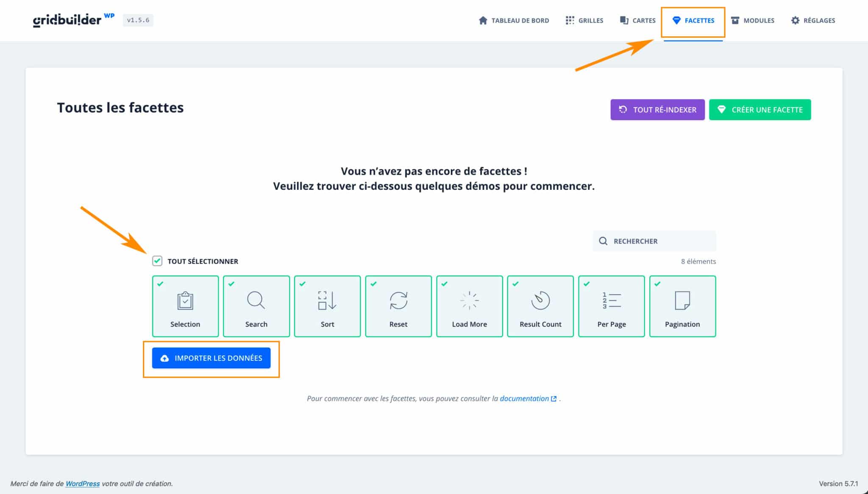The image size is (868, 494).
Task: Click the Rechercher search field
Action: pos(654,241)
